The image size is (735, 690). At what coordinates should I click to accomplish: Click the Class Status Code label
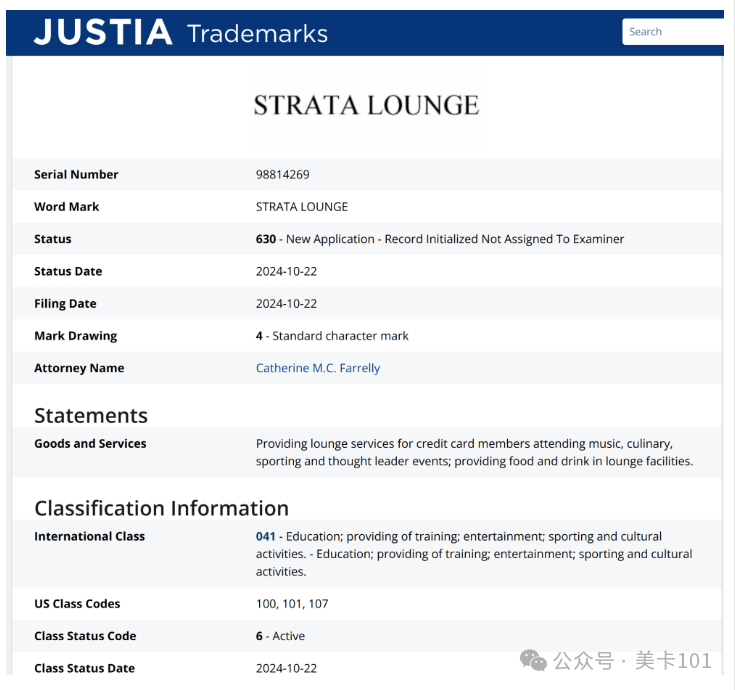[x=85, y=636]
